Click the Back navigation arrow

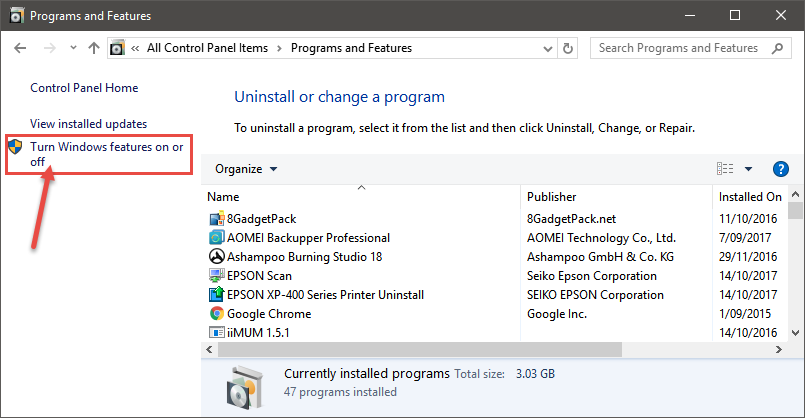(x=20, y=48)
